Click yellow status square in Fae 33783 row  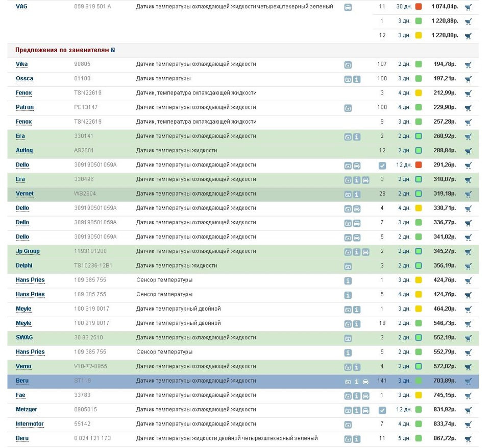pos(419,395)
